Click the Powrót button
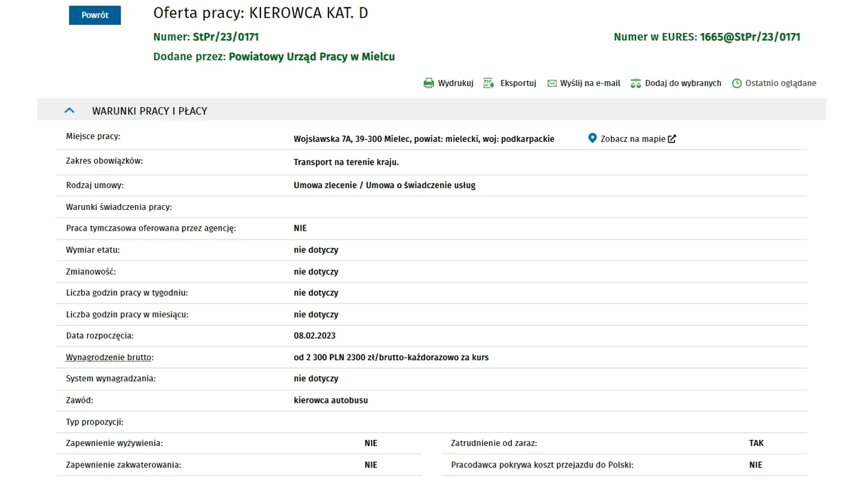Screen dimensions: 868x495 coord(94,15)
